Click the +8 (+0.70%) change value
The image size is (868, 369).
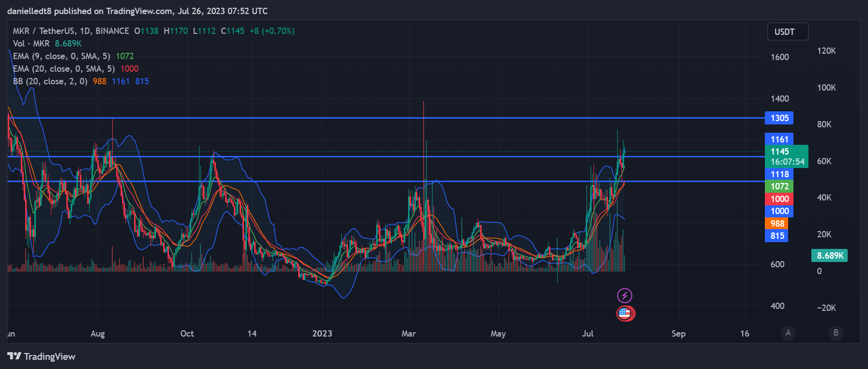pos(272,31)
